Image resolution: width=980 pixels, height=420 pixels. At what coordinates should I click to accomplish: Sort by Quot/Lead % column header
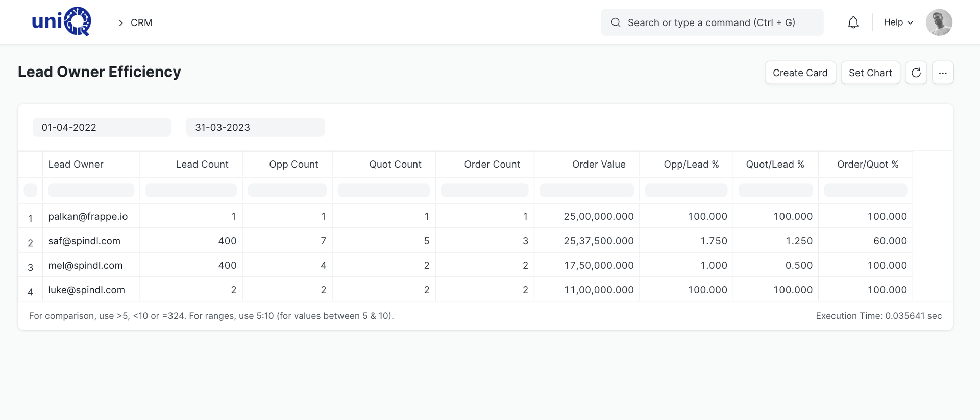776,165
